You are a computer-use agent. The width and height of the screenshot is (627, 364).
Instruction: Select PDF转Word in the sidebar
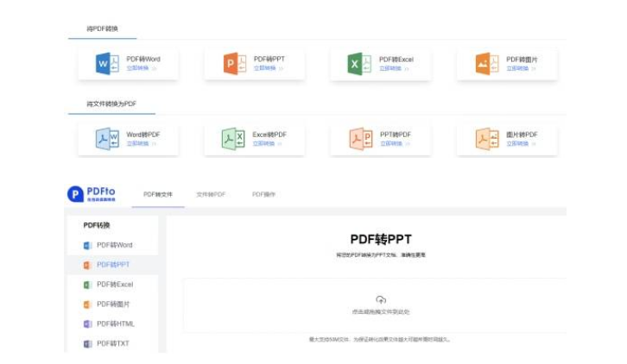(x=113, y=245)
